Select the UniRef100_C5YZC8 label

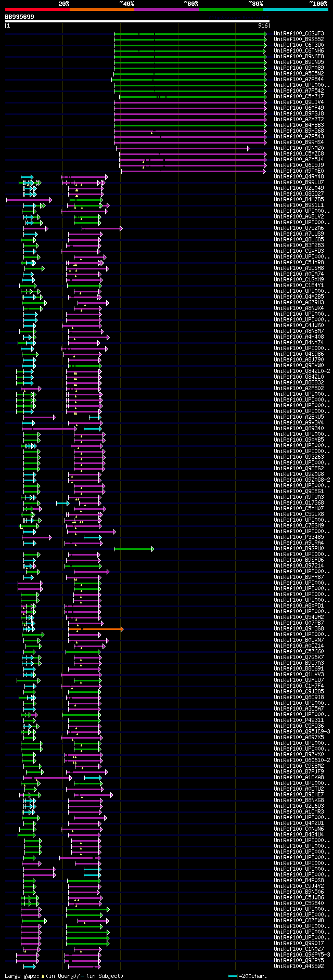[299, 153]
